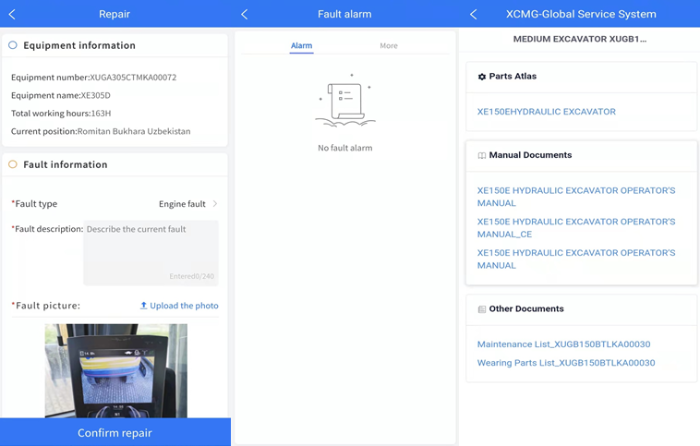The height and width of the screenshot is (446, 700).
Task: Click the upload arrow icon
Action: click(143, 305)
